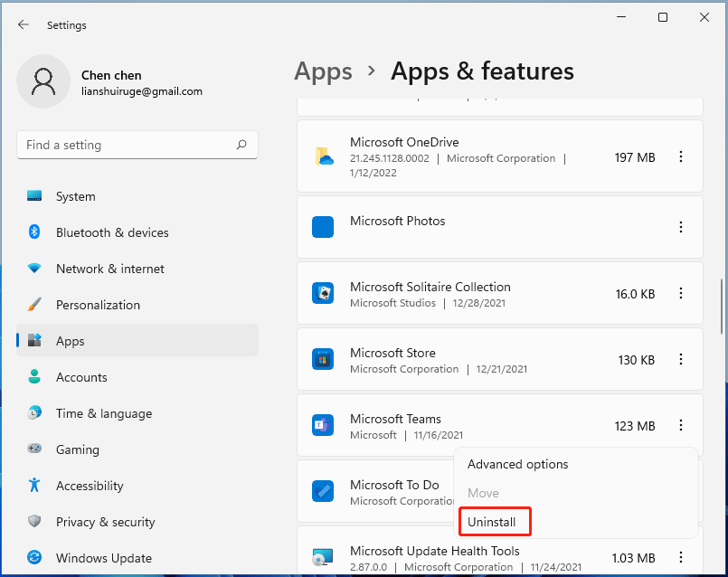Image resolution: width=728 pixels, height=577 pixels.
Task: Maximize the Settings window
Action: pos(663,17)
